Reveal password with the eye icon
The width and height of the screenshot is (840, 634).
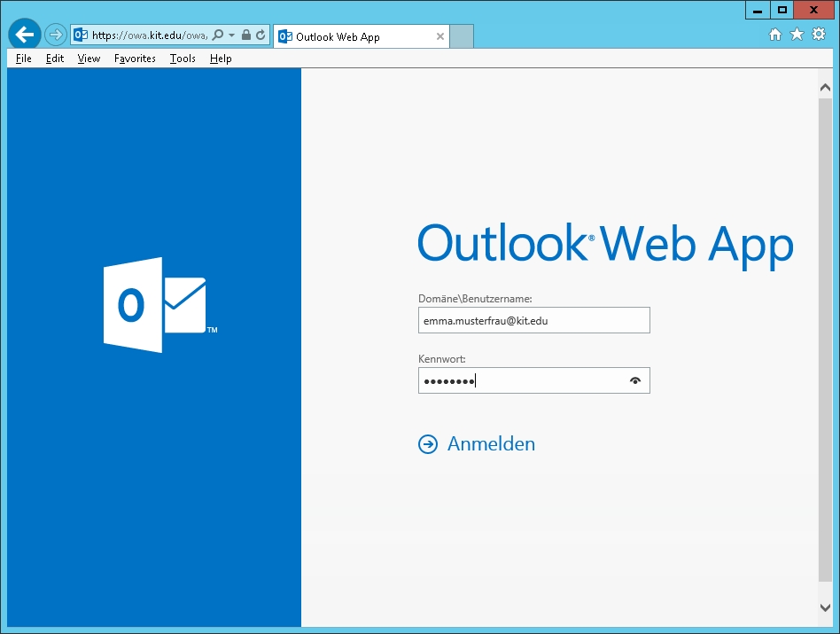(x=635, y=380)
